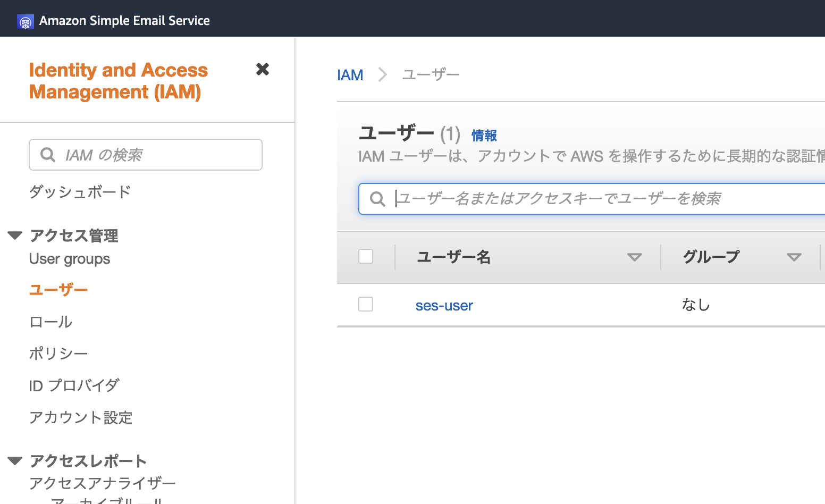Image resolution: width=825 pixels, height=504 pixels.
Task: Click アカウント設定 in the navigation menu
Action: tap(81, 417)
